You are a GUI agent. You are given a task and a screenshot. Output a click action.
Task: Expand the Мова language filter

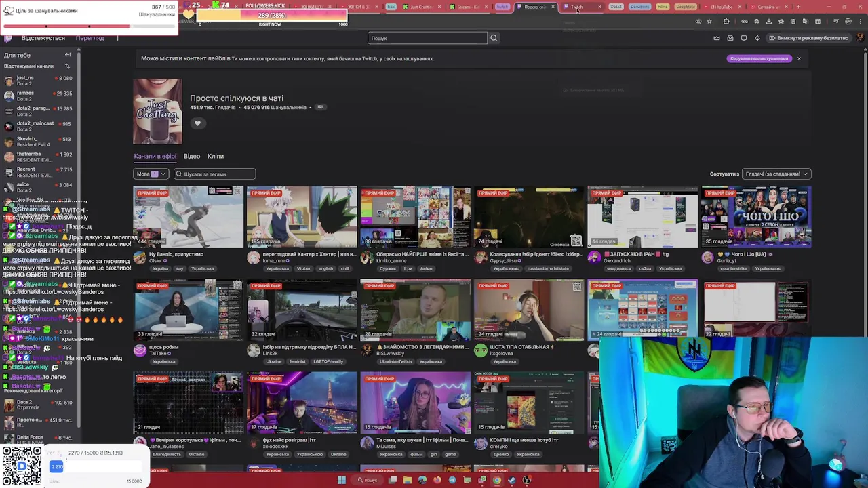point(151,174)
